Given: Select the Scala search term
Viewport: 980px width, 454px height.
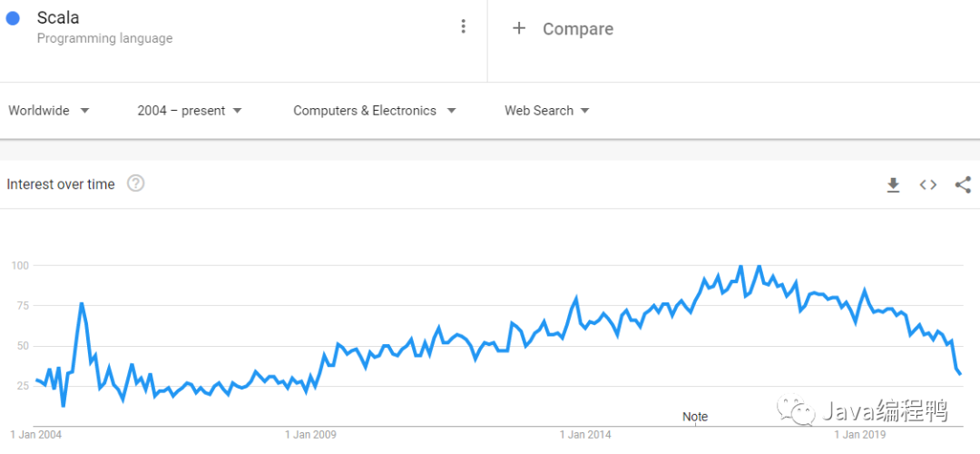Looking at the screenshot, I should pyautogui.click(x=58, y=18).
